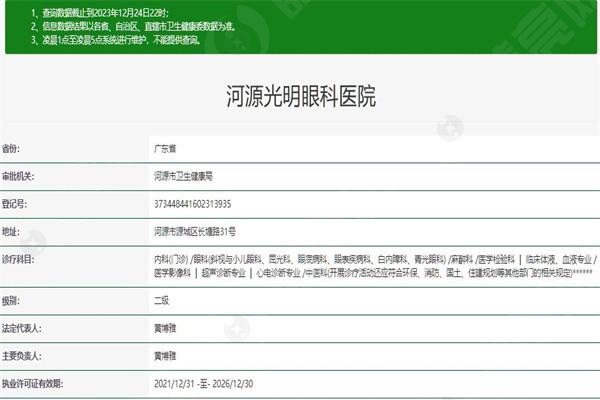Click notice line 2 about 卫生健康委数据
600x400 pixels.
[134, 26]
